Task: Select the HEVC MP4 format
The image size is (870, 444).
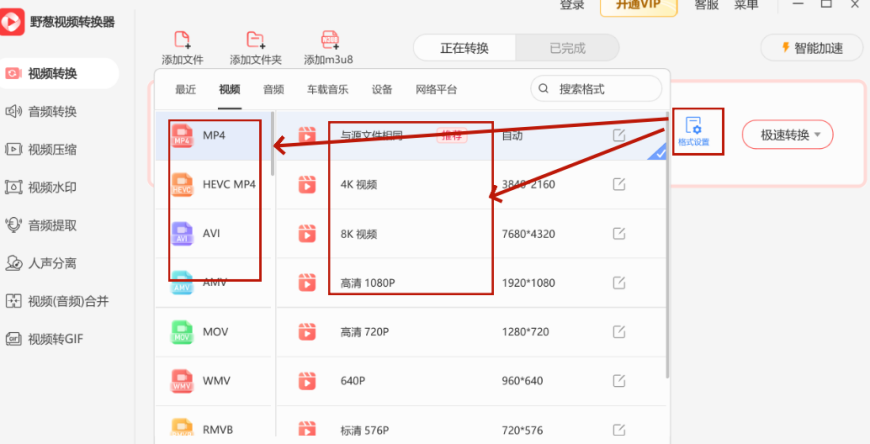Action: 213,184
